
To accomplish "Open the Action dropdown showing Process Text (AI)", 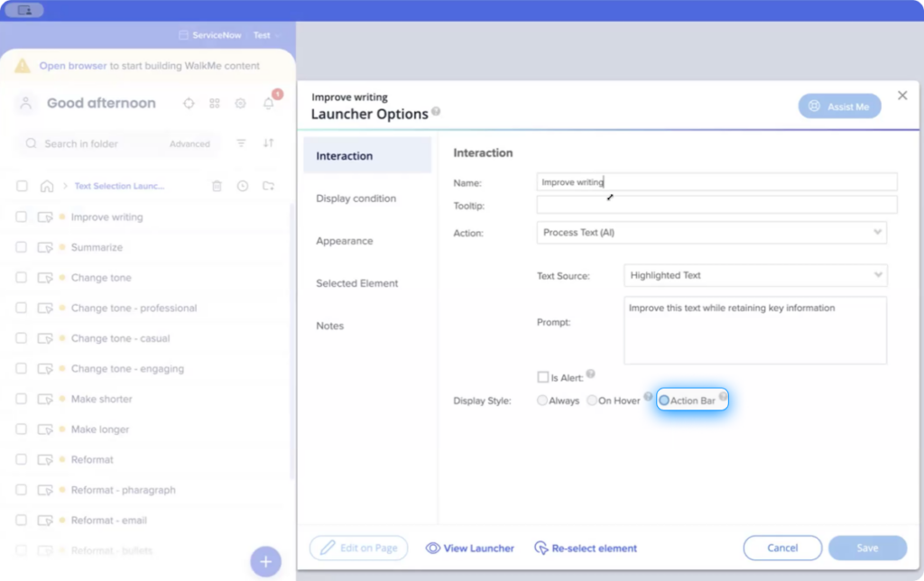I will tap(711, 233).
